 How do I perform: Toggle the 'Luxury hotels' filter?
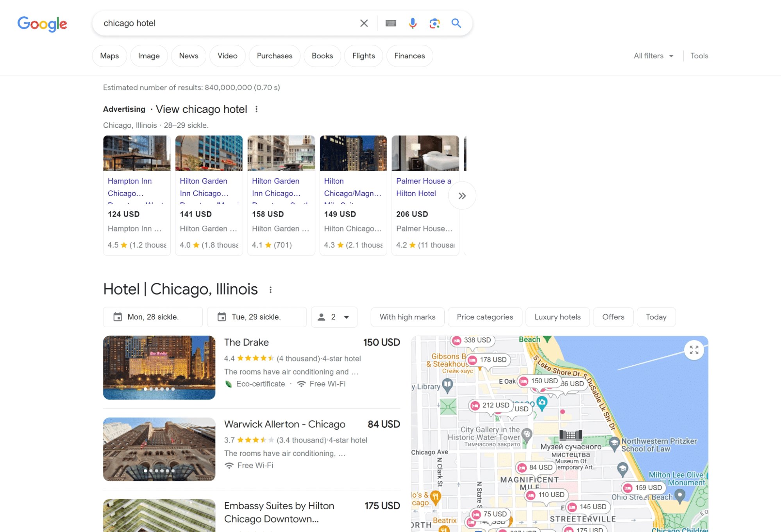(x=558, y=317)
